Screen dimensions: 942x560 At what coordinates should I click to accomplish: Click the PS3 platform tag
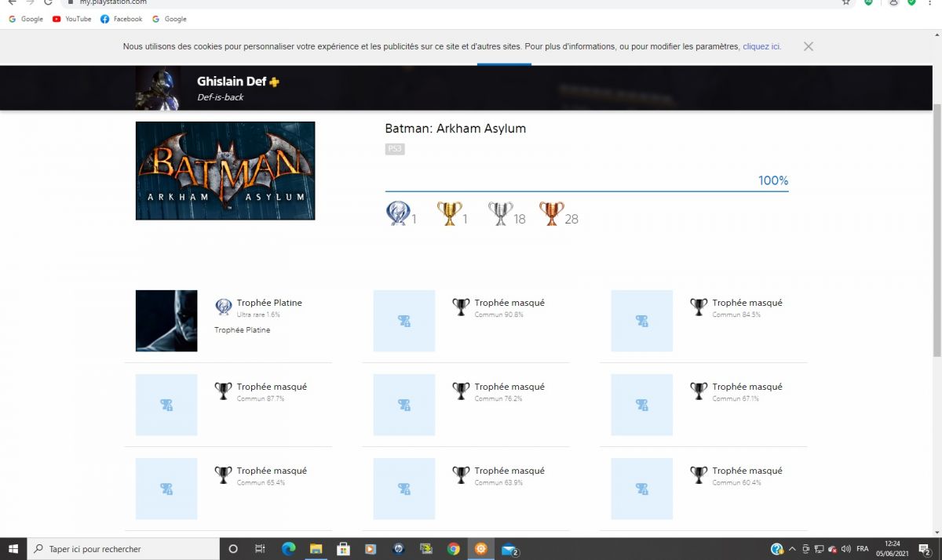(x=395, y=149)
